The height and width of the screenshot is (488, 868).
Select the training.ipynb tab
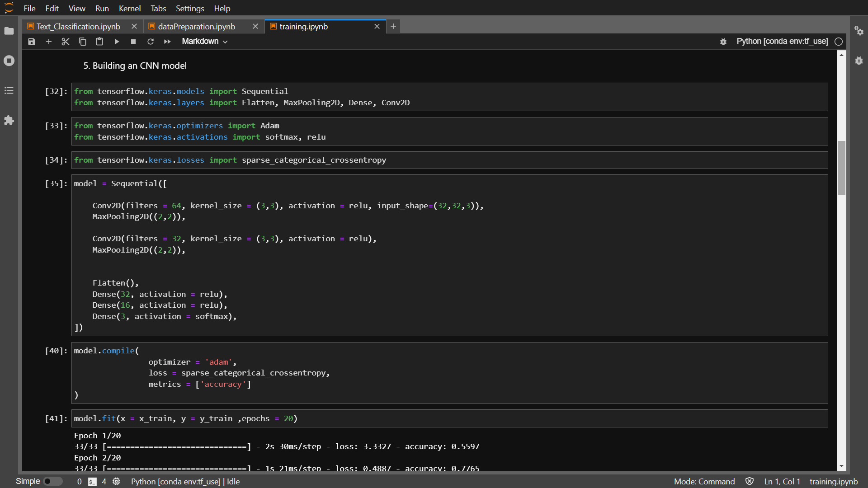click(x=304, y=27)
